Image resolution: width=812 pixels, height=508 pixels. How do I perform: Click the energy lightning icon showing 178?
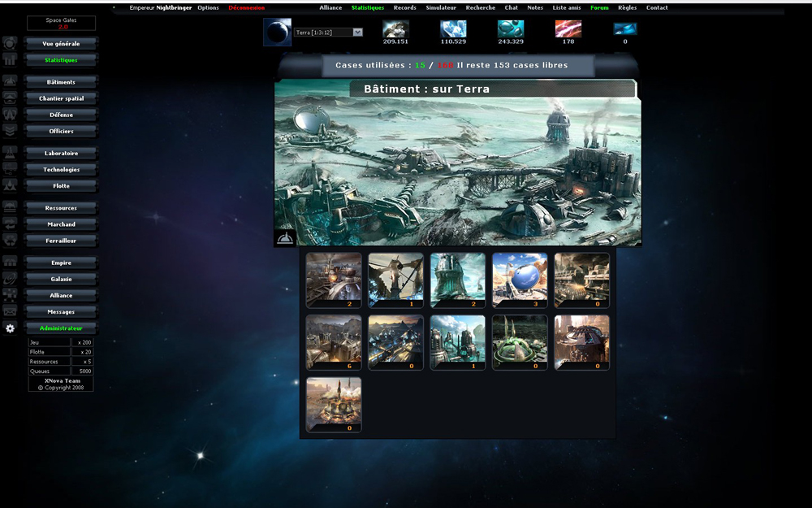point(568,28)
